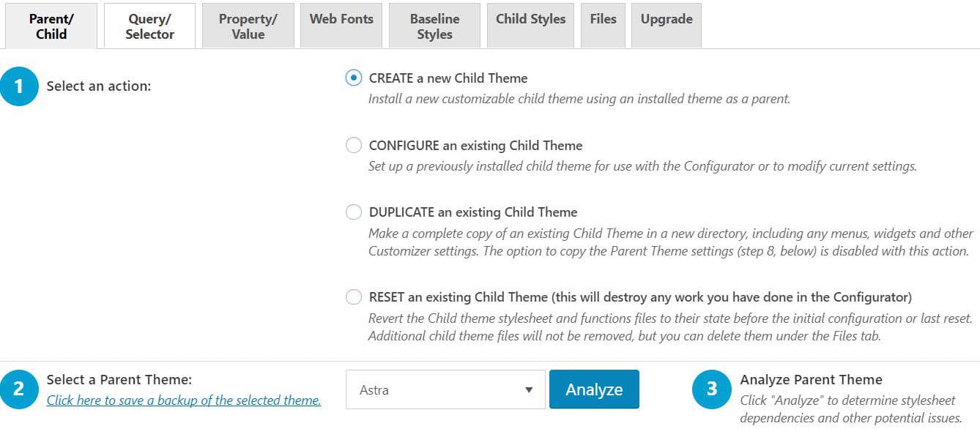Viewport: 980px width, 429px height.
Task: Choose DUPLICATE an existing Child Theme
Action: (x=354, y=212)
